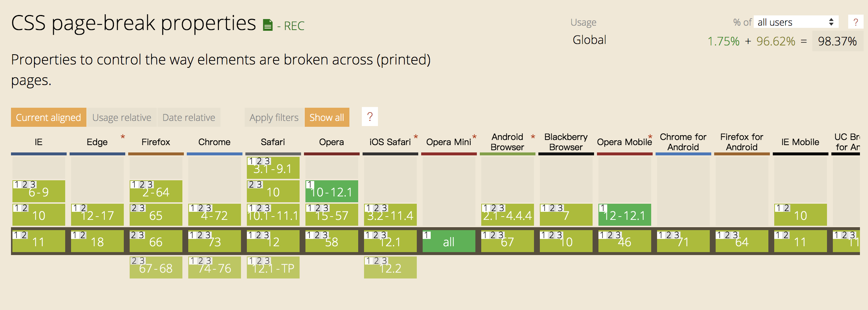Select the Current aligned view mode
This screenshot has width=868, height=310.
point(48,117)
